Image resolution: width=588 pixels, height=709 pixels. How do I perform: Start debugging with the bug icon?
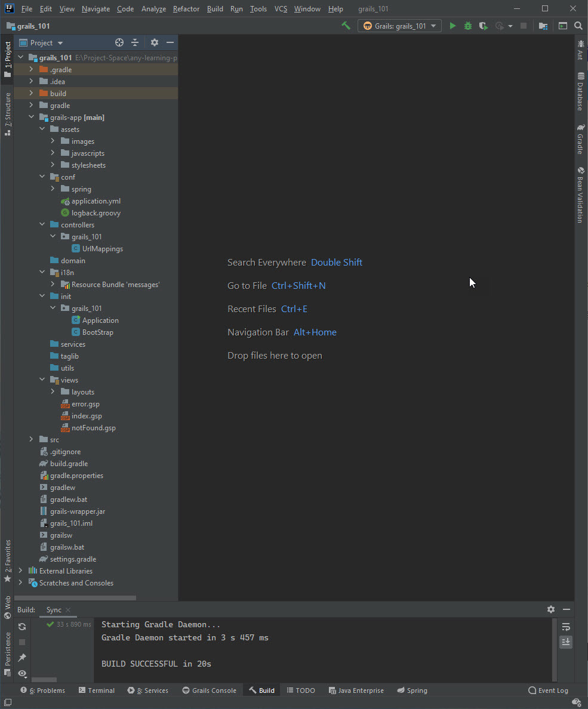click(467, 26)
